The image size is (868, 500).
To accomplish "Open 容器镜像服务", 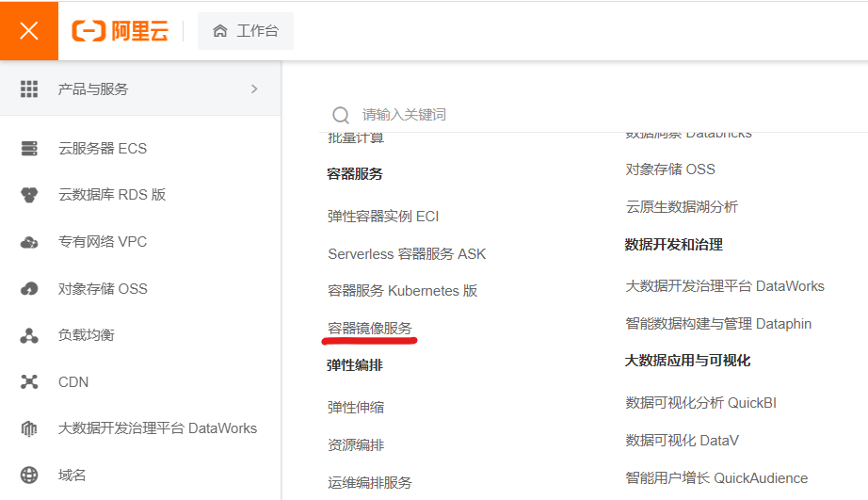I will [x=370, y=329].
